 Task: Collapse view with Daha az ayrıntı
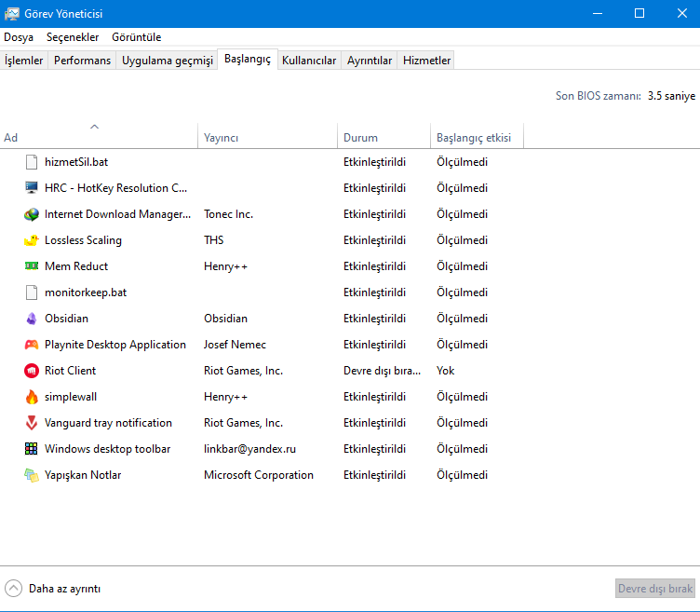pos(53,589)
